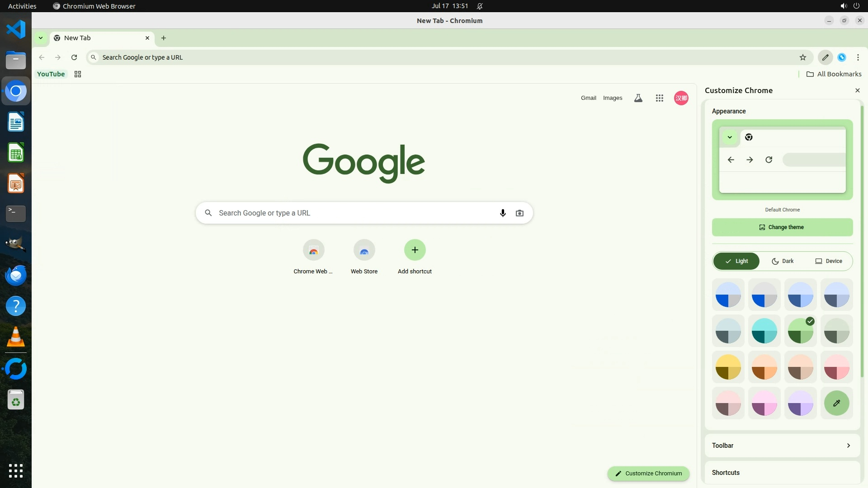868x488 pixels.
Task: Open the All Bookmarks folder
Action: tap(834, 74)
